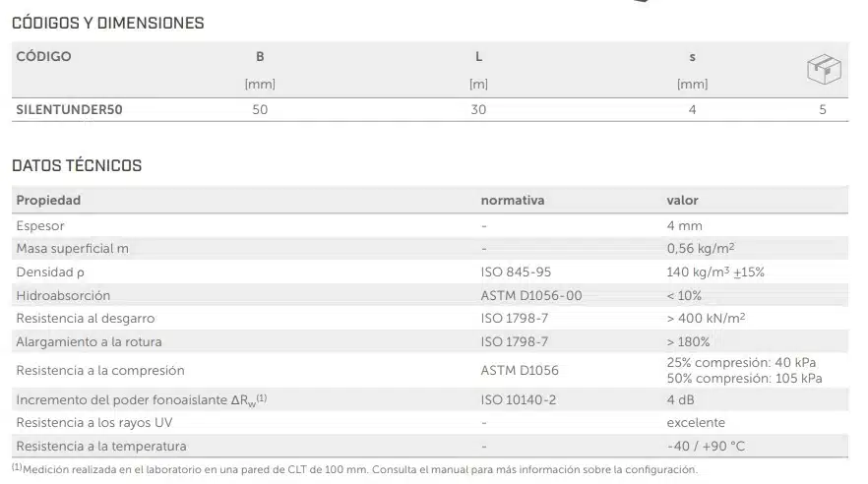Select the Masa superficial m row label

tap(73, 248)
